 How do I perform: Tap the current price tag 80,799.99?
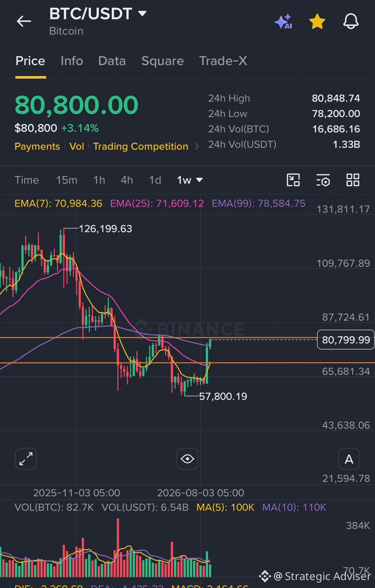tap(346, 340)
